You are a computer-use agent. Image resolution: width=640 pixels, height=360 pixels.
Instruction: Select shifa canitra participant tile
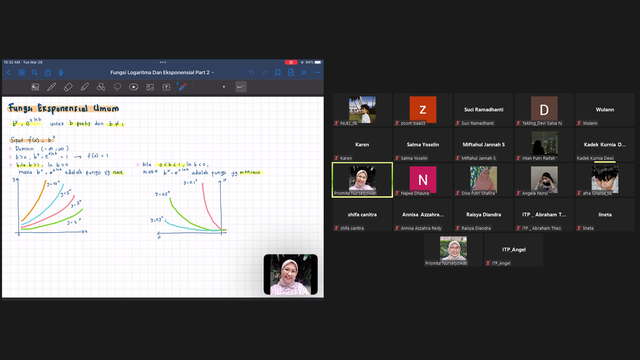click(362, 215)
